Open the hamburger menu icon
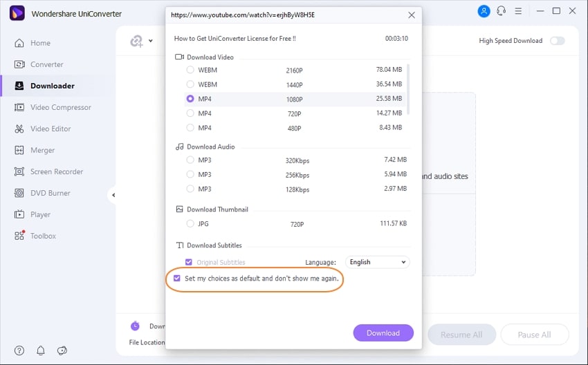 [x=518, y=11]
